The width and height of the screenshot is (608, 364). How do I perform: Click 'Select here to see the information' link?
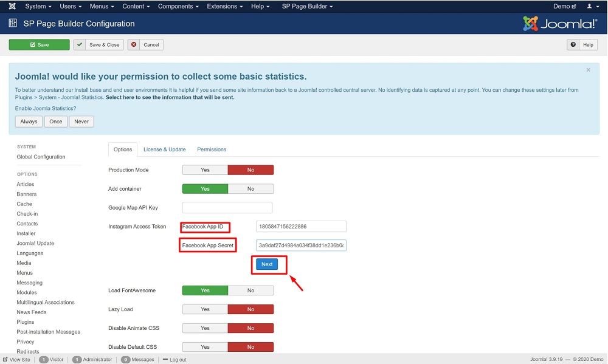coord(170,97)
